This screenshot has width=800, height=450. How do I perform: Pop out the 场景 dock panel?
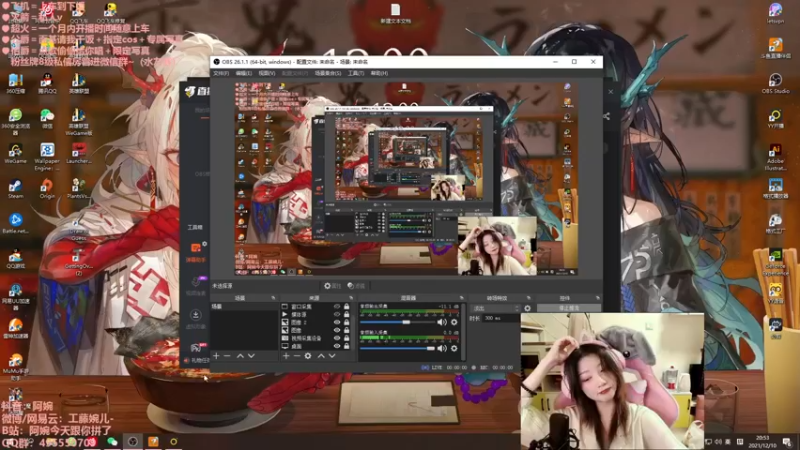[273, 298]
